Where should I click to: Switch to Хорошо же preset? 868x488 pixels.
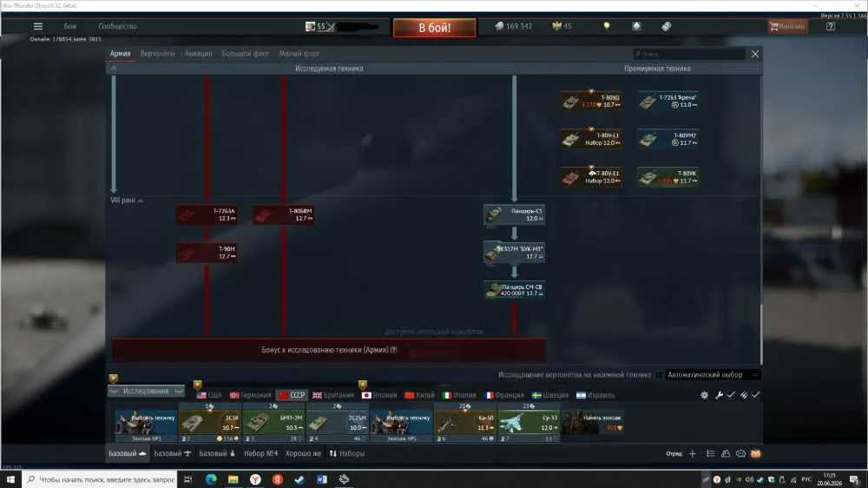click(303, 453)
